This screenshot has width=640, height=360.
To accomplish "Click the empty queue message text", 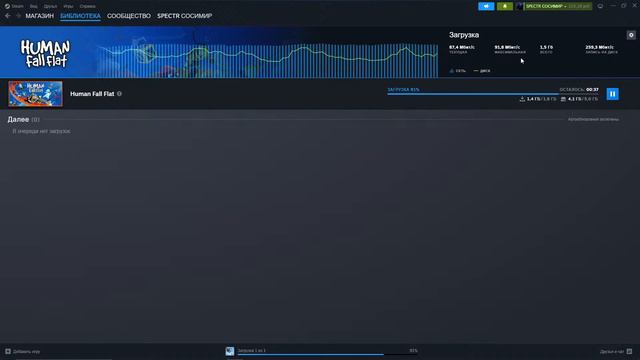I will point(41,131).
